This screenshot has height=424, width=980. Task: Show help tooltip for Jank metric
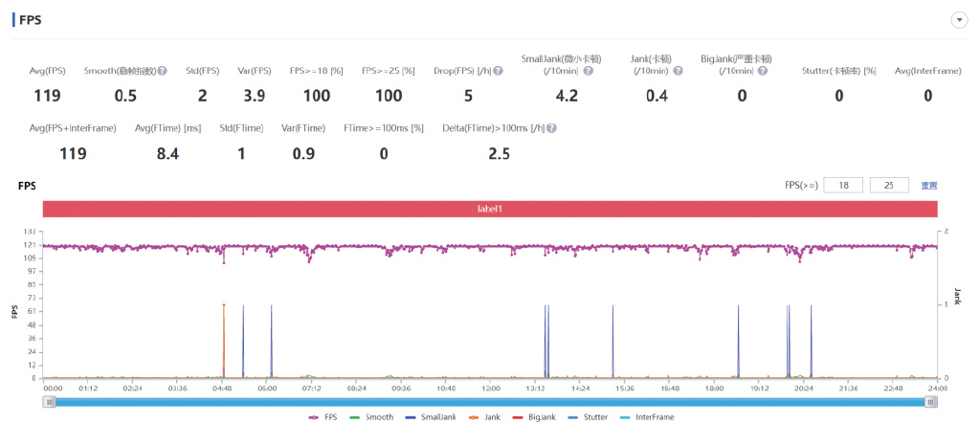[x=678, y=71]
